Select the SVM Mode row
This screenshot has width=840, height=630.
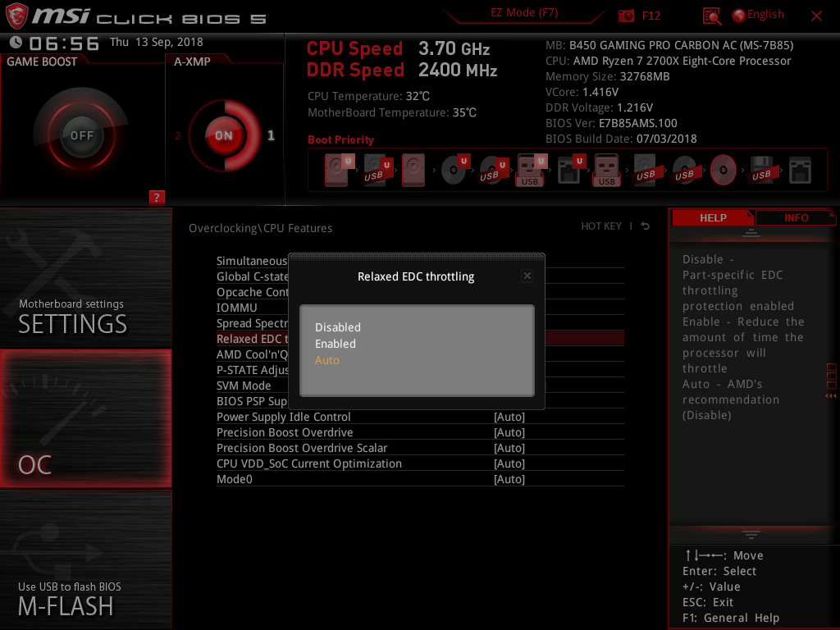point(252,386)
